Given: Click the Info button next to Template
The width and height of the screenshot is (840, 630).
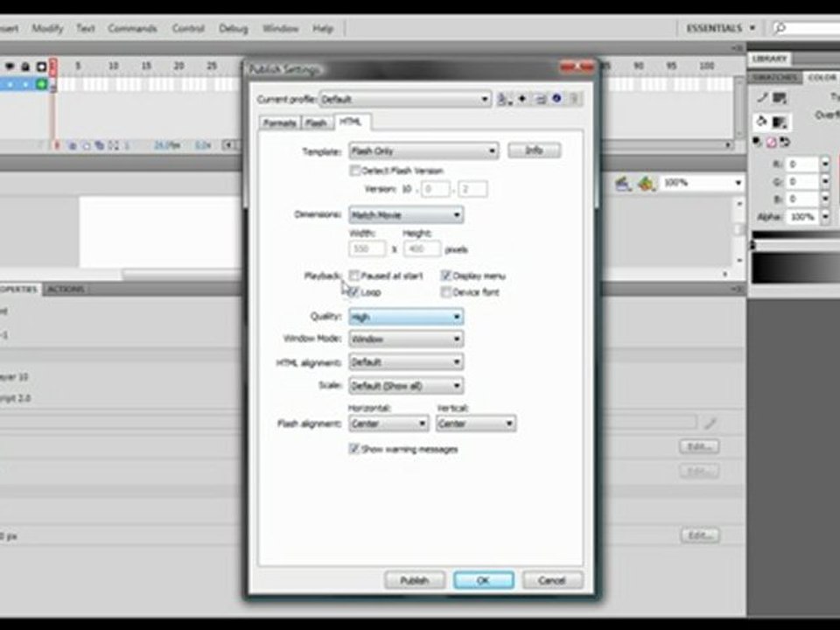Looking at the screenshot, I should (x=534, y=150).
